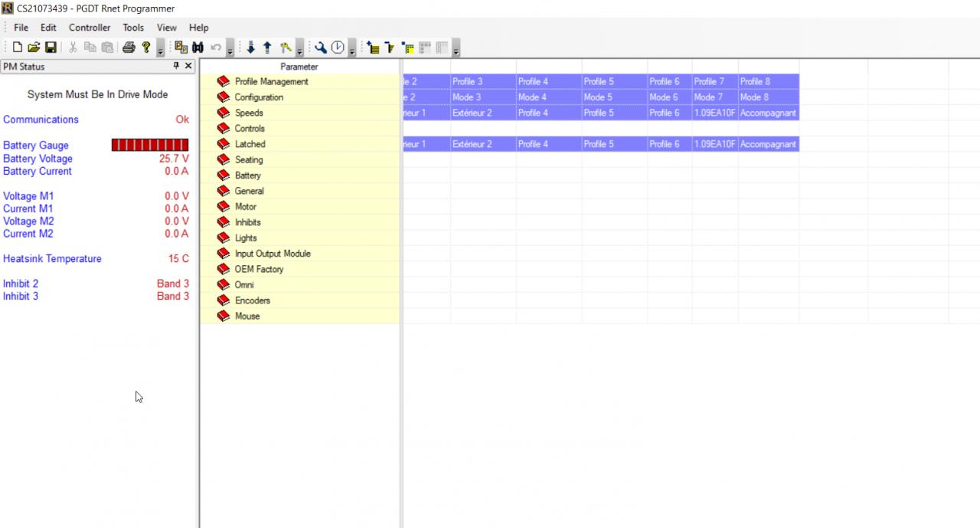Image resolution: width=980 pixels, height=528 pixels.
Task: Select the 1.09EA10F cell in Latched row
Action: [715, 144]
